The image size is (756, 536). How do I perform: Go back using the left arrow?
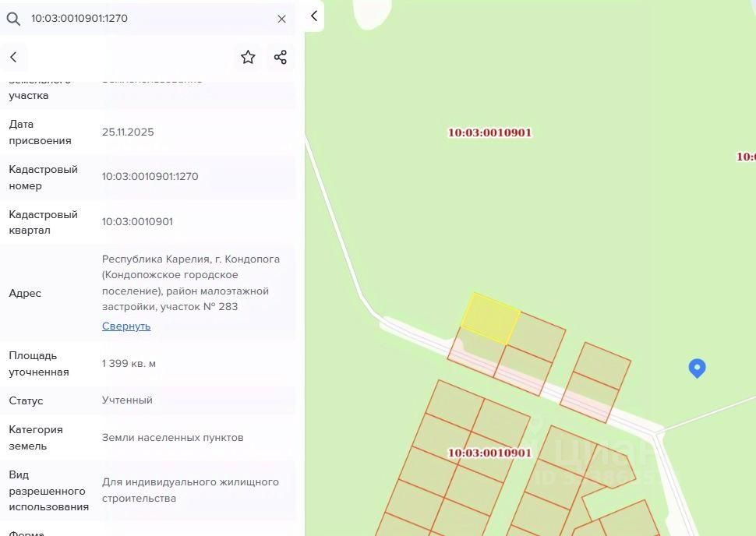coord(13,58)
